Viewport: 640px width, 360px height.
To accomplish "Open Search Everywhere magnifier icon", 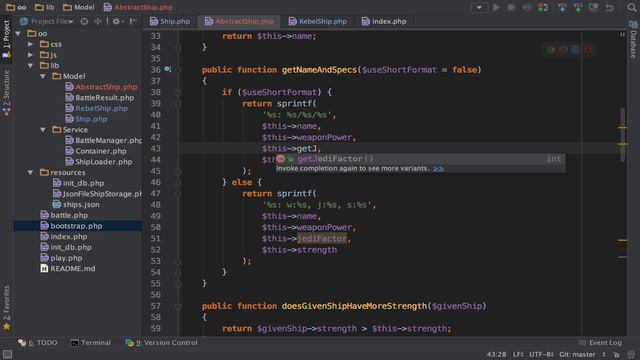I will coord(631,7).
